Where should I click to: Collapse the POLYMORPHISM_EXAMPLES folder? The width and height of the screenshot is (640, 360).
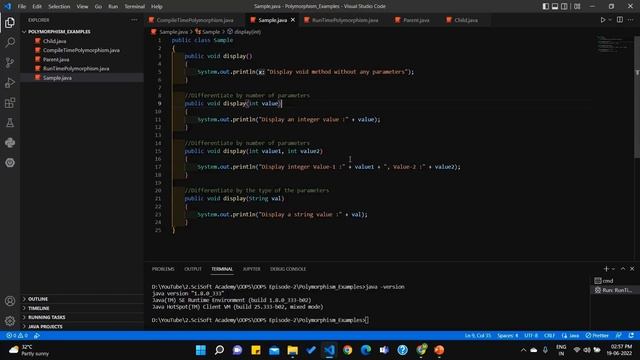pyautogui.click(x=59, y=31)
